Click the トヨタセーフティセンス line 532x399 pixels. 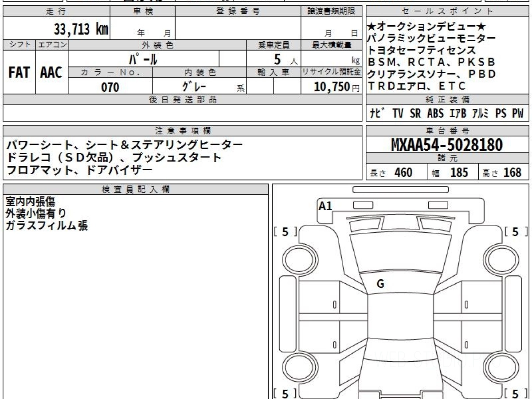point(422,51)
